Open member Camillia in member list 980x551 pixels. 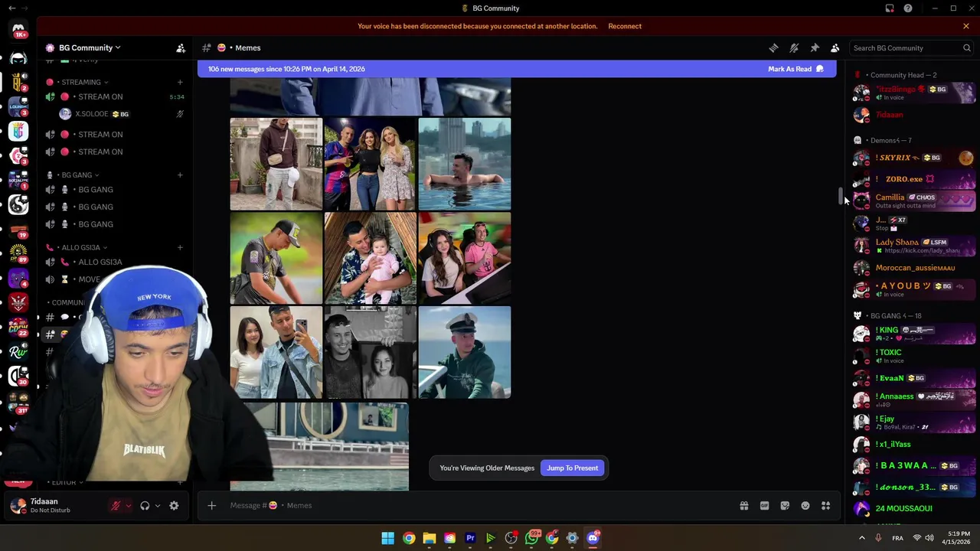tap(914, 201)
